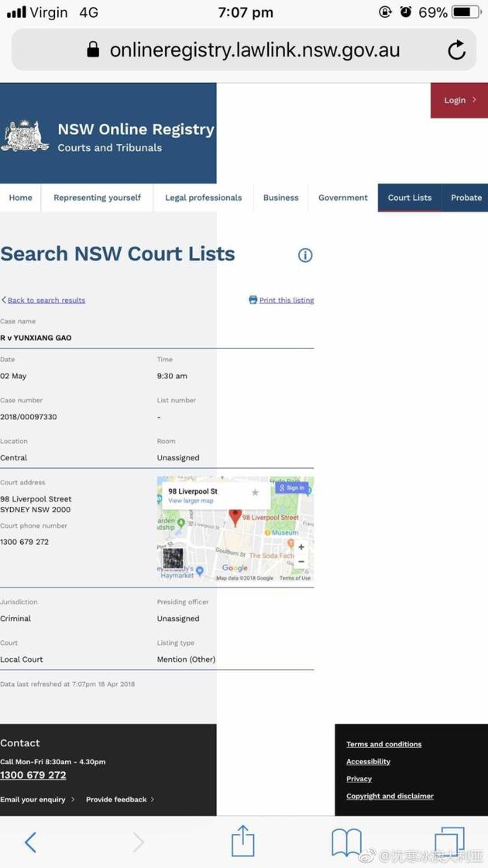Tap the red map pin marker
The image size is (488, 868).
pos(235,518)
